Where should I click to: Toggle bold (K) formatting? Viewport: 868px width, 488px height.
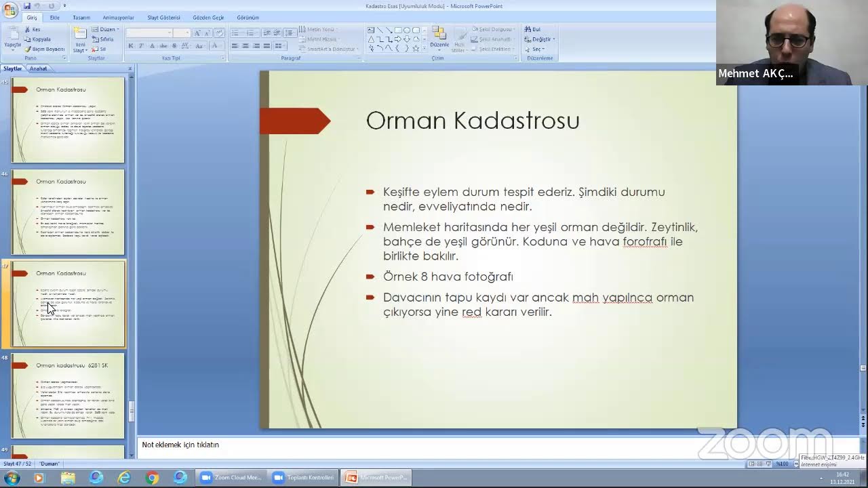coord(132,45)
